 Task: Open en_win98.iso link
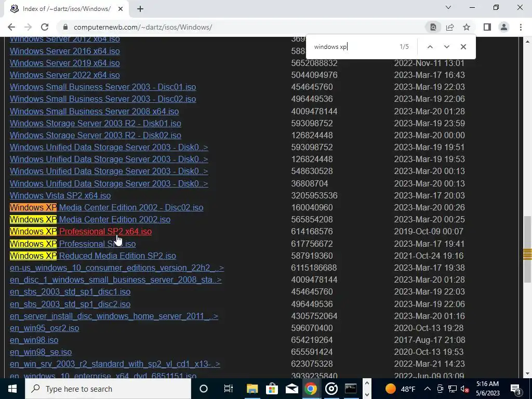tap(34, 340)
